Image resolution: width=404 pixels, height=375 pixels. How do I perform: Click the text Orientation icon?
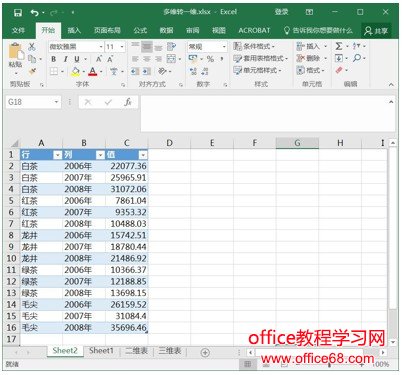tap(162, 71)
